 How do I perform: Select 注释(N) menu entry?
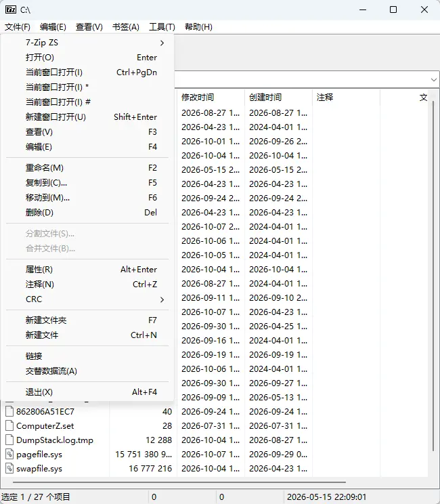(87, 284)
